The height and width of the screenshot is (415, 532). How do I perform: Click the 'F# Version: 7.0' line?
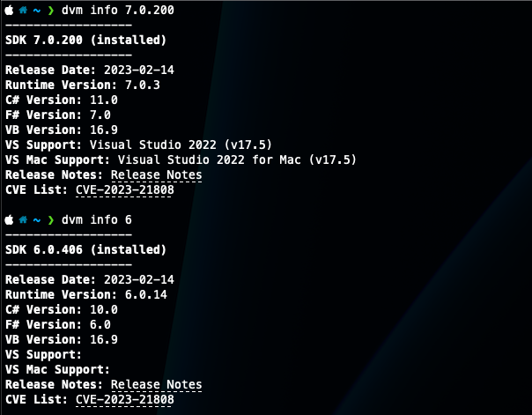58,115
